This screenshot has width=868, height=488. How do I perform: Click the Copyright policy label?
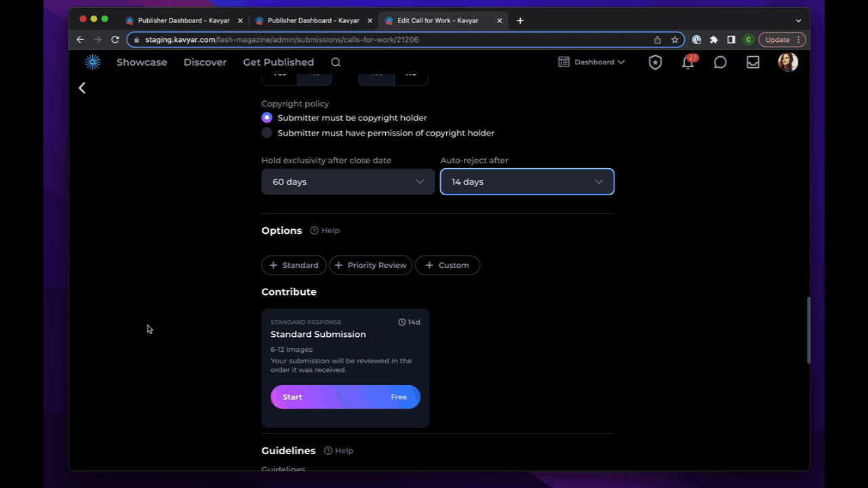pos(295,104)
